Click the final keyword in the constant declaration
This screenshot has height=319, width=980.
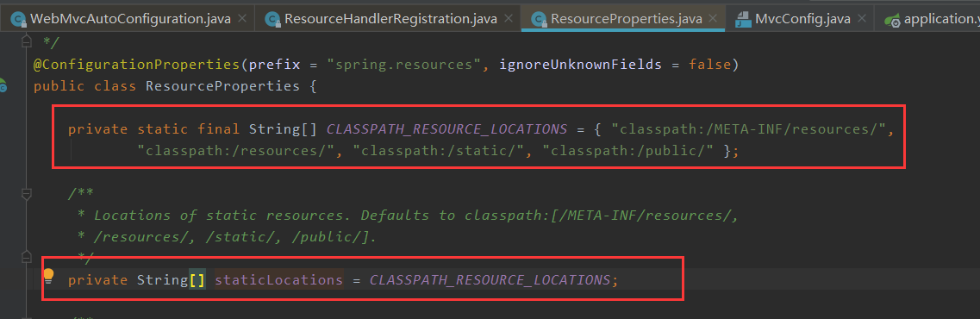(219, 128)
